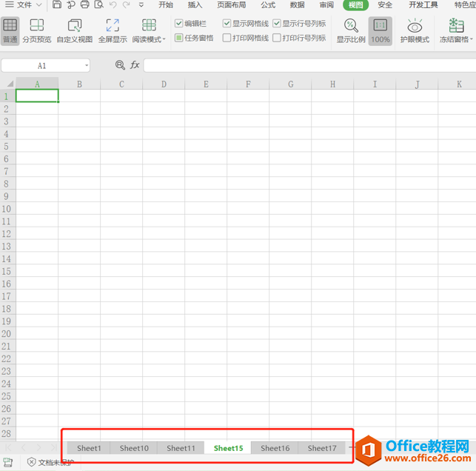
Task: Toggle the 任务窗格 checkbox
Action: point(179,38)
